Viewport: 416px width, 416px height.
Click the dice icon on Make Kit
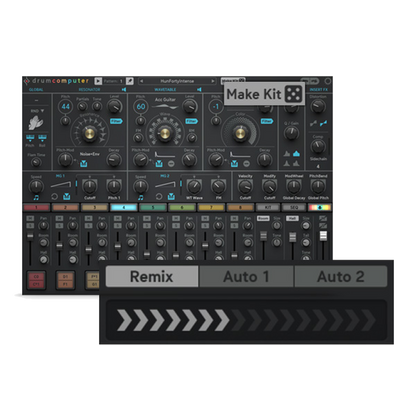point(293,94)
